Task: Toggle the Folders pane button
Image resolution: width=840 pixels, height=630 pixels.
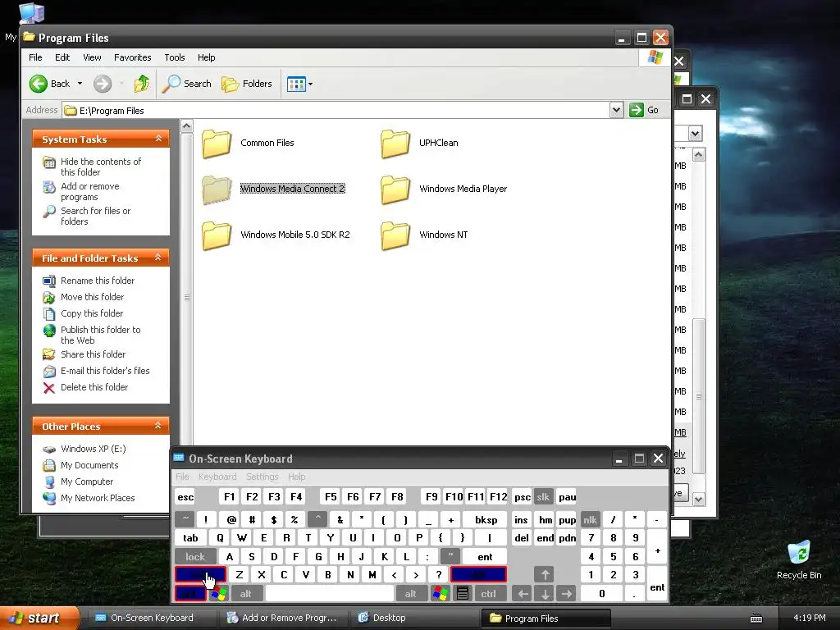Action: point(247,84)
